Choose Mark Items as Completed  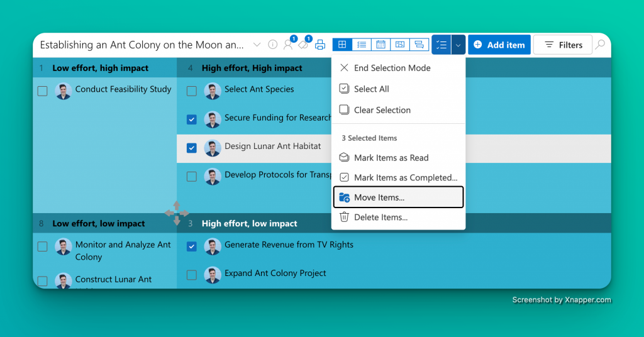(x=398, y=177)
